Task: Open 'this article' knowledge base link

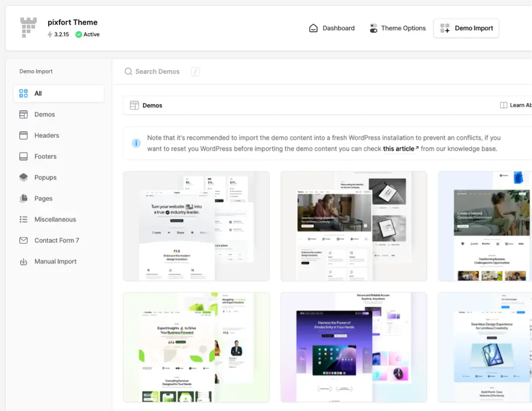Action: click(399, 149)
